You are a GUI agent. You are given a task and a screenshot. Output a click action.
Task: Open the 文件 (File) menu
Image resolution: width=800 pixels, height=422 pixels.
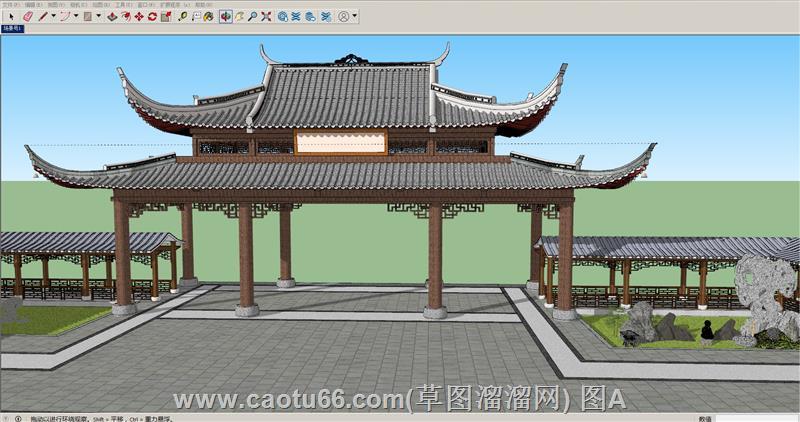(10, 4)
